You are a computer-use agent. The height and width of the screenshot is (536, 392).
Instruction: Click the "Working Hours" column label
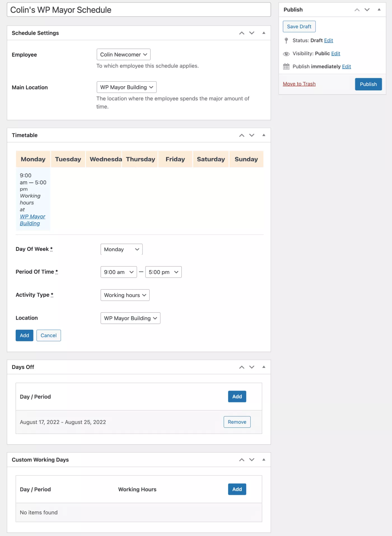137,489
